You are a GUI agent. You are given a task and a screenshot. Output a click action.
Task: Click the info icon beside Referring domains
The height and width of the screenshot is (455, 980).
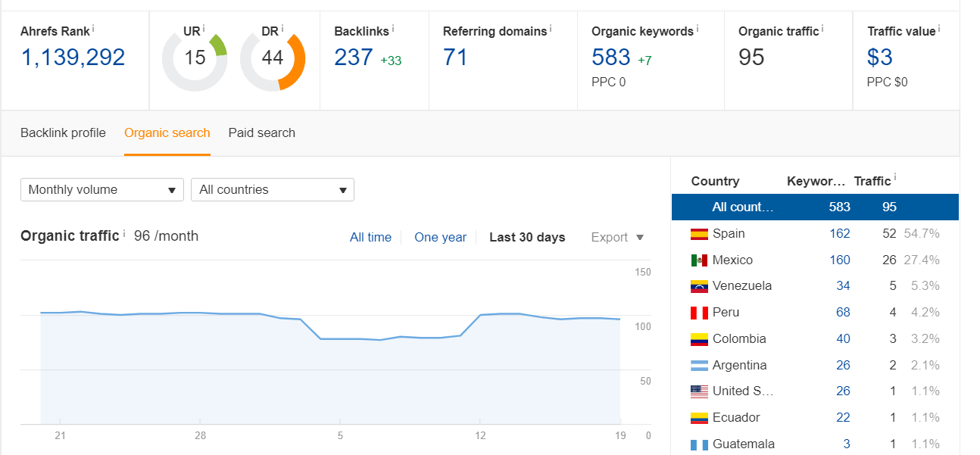[551, 29]
